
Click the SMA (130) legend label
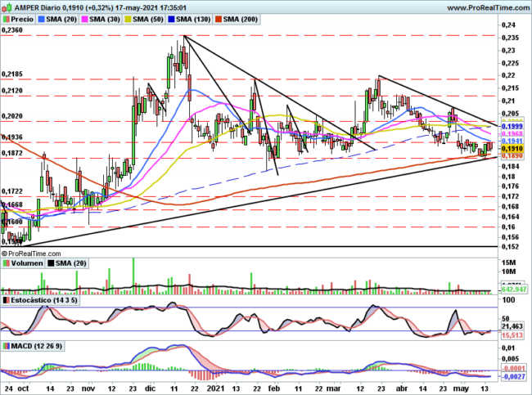193,20
